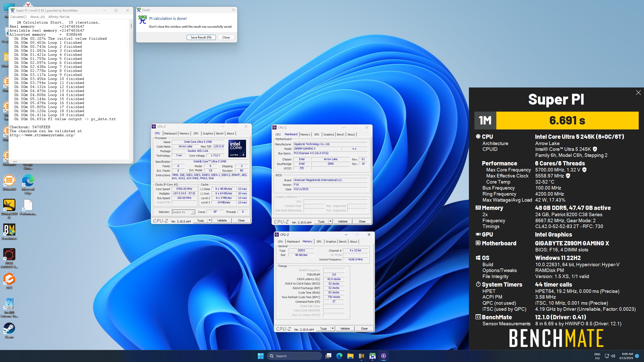This screenshot has height=362, width=644.
Task: Click Tools button in Mainboard CPU-Z window
Action: point(321,221)
